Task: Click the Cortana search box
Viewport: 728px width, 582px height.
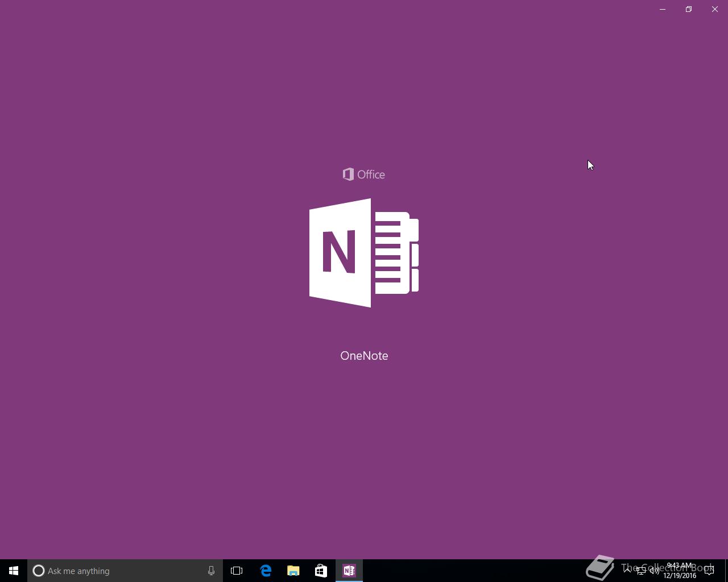Action: pos(125,571)
